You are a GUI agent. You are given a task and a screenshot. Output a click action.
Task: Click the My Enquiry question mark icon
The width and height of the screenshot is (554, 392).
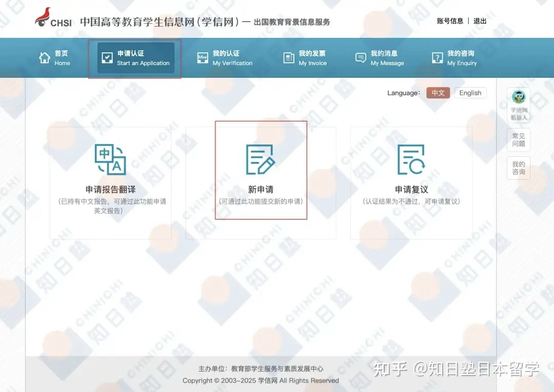point(437,58)
